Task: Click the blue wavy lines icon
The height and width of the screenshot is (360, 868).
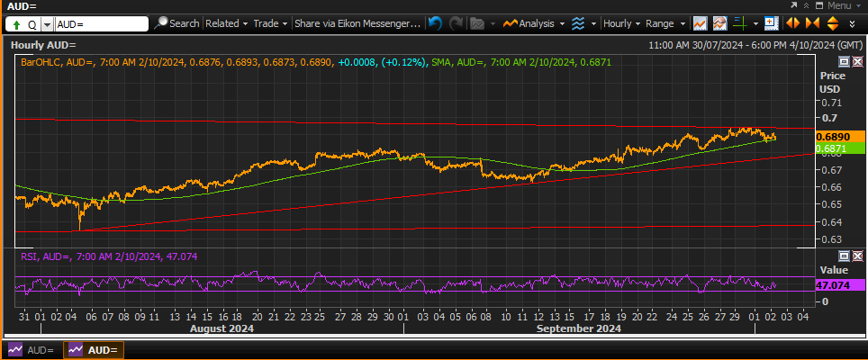Action: [578, 23]
